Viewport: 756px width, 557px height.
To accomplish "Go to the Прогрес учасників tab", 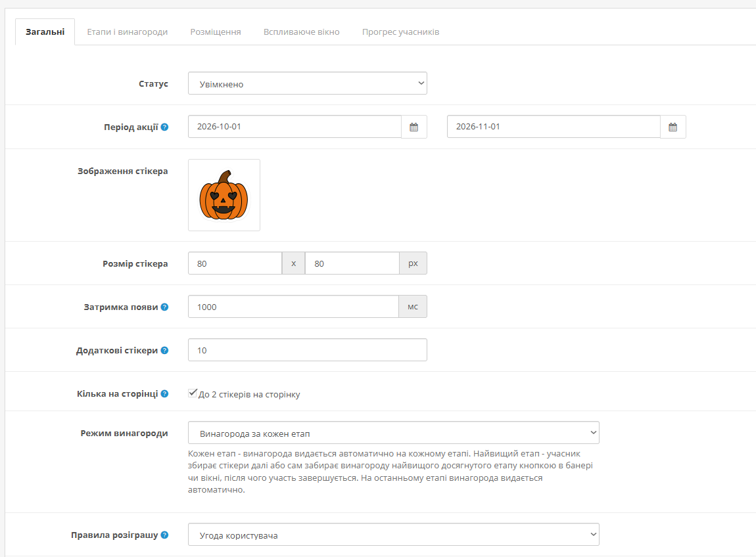I will (x=400, y=32).
